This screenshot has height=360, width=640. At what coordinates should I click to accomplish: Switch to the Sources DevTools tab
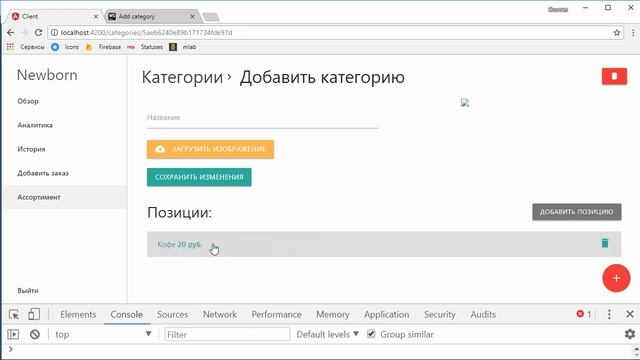click(x=172, y=314)
